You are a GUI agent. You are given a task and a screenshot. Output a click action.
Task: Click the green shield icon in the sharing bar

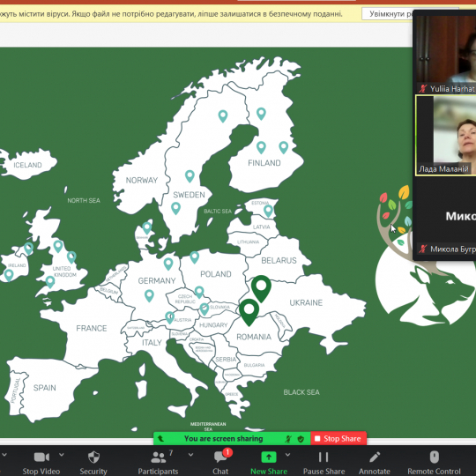coord(301,439)
